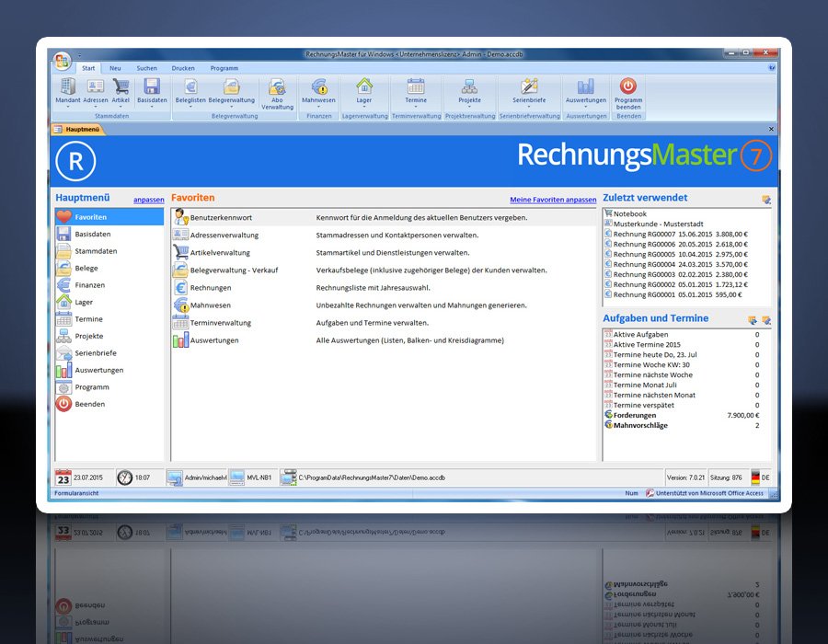Open the Projekte ribbon icon
The height and width of the screenshot is (644, 828).
coord(469,86)
